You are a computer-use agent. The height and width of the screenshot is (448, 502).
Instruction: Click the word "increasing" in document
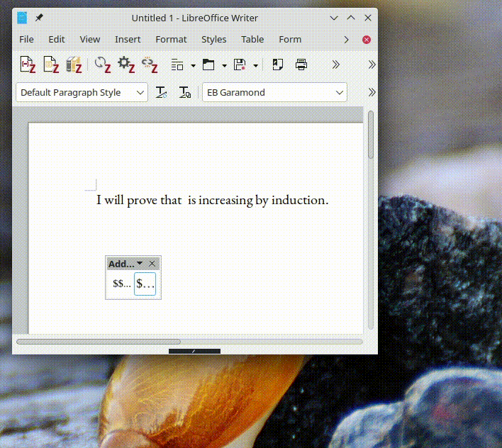coord(225,201)
